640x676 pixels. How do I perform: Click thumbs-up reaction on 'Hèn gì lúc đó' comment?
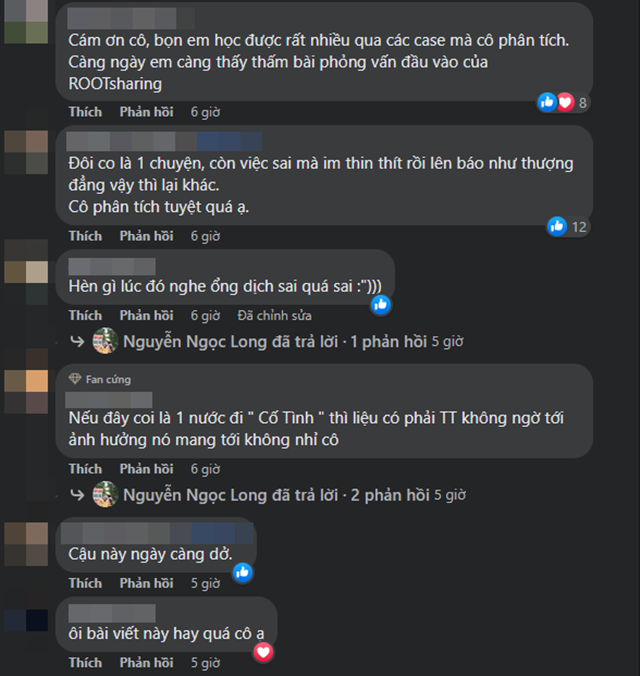click(381, 305)
